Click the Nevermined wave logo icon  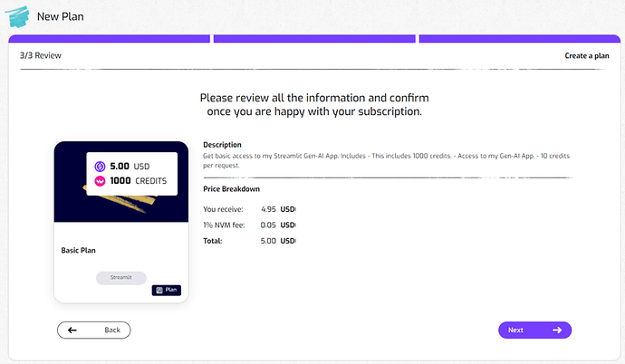[16, 17]
